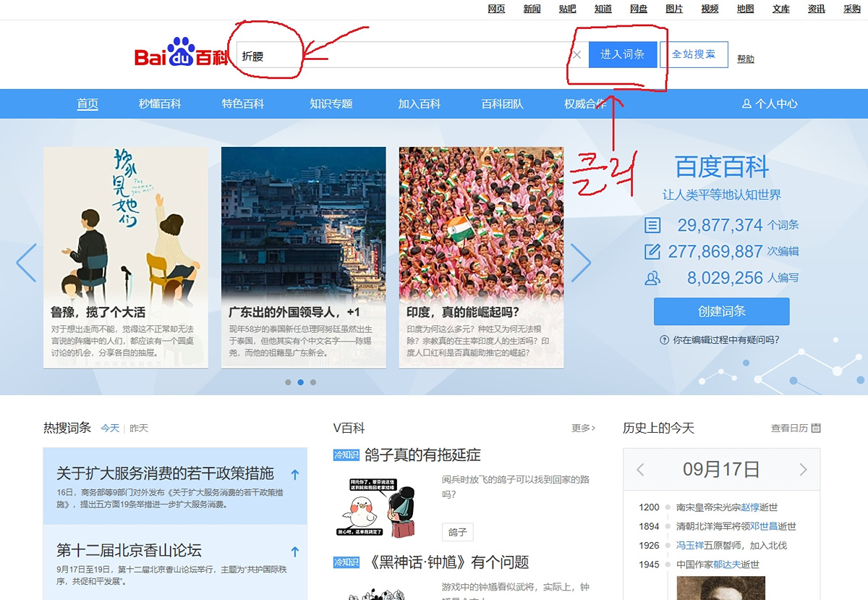
Task: Open the 广东出的外国领导人 carousel card
Action: (304, 258)
